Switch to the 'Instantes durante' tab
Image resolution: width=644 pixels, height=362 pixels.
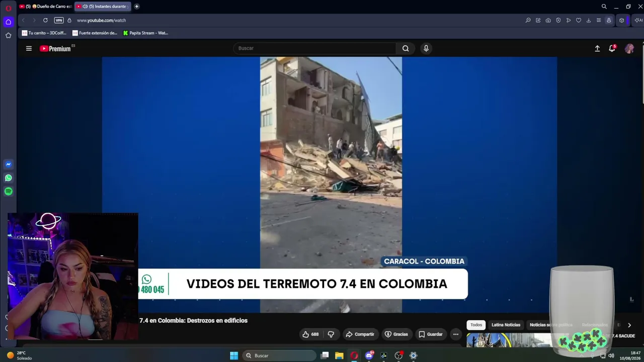102,7
